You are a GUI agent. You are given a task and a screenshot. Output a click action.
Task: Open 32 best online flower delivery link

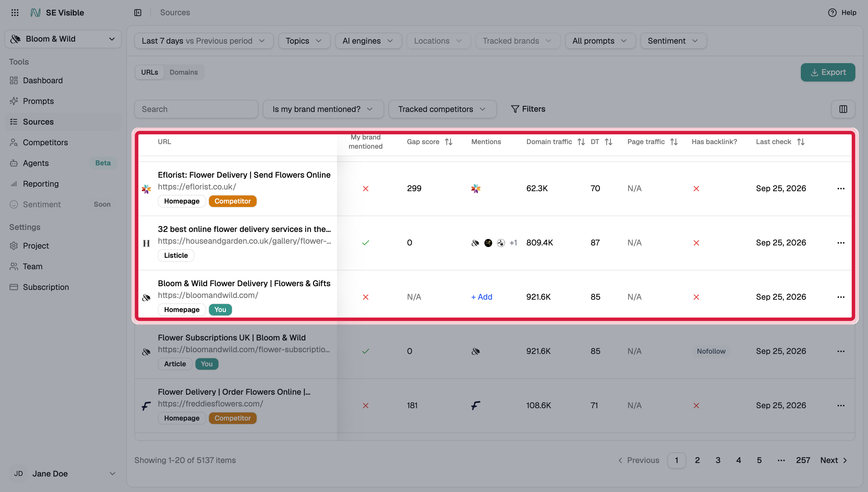244,229
